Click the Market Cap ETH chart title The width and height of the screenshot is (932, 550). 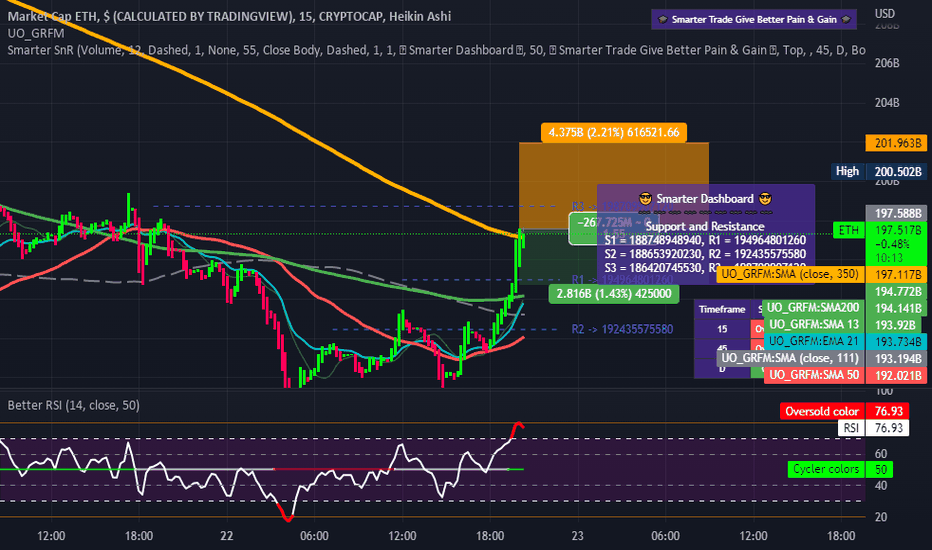click(x=229, y=16)
